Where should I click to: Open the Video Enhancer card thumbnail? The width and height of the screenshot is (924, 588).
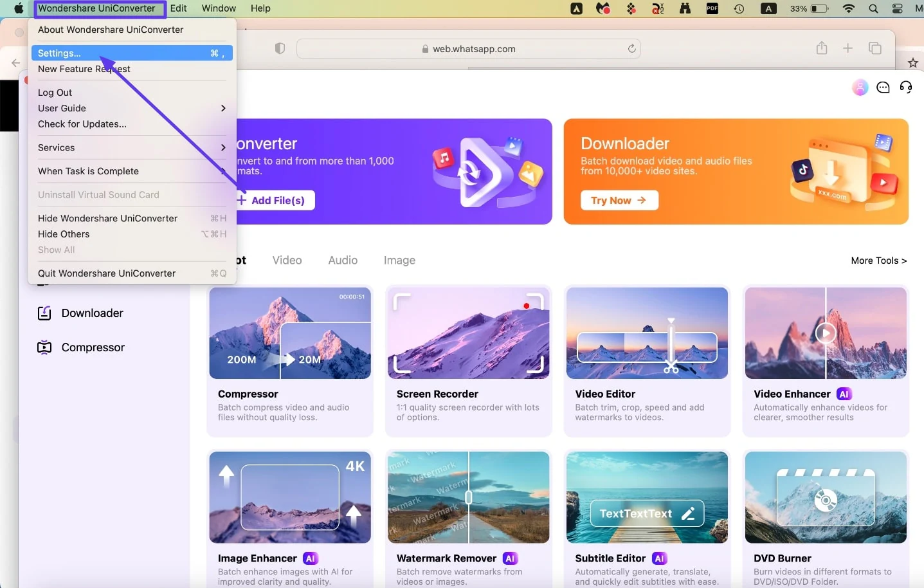pos(826,333)
